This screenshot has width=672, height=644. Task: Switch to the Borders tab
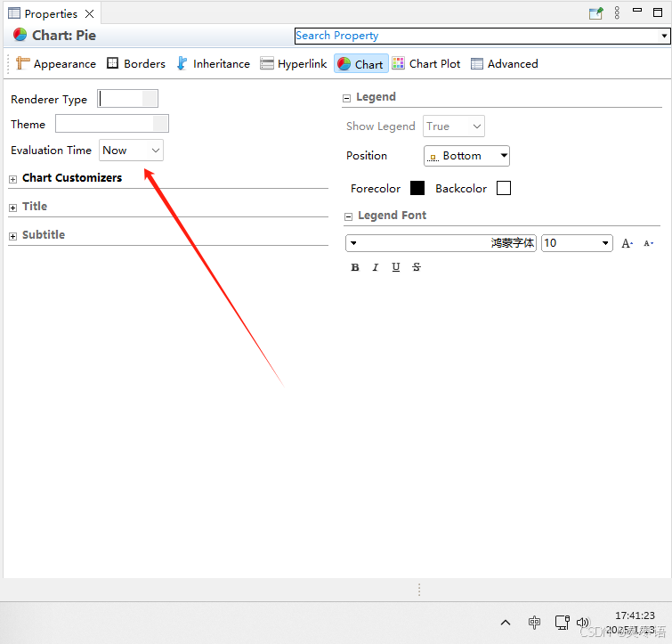(136, 64)
